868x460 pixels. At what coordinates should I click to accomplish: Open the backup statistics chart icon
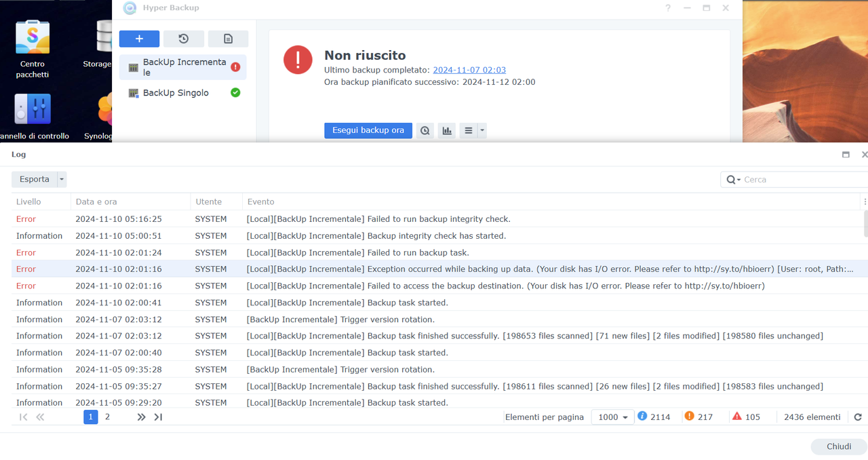pyautogui.click(x=447, y=130)
